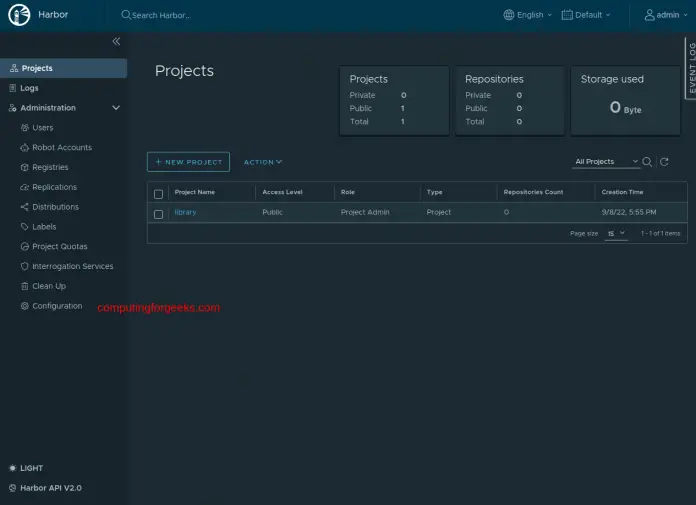
Task: Click the NEW PROJECT button
Action: 188,162
